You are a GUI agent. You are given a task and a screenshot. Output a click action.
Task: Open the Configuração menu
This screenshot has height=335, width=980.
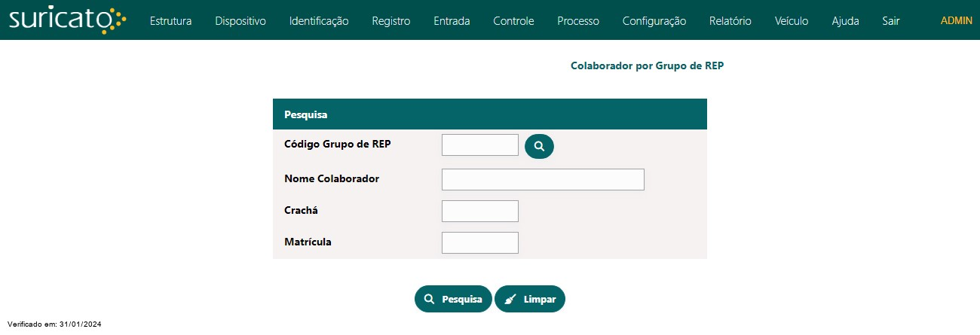[x=654, y=21]
